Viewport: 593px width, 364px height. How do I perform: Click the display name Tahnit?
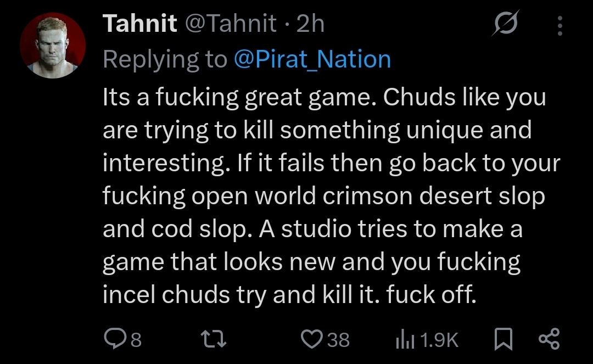tap(139, 24)
